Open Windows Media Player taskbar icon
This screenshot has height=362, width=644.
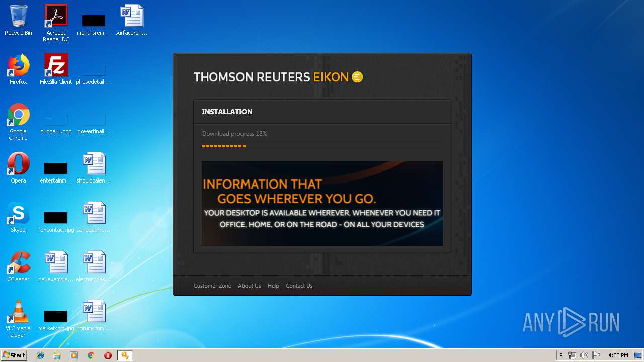click(74, 355)
